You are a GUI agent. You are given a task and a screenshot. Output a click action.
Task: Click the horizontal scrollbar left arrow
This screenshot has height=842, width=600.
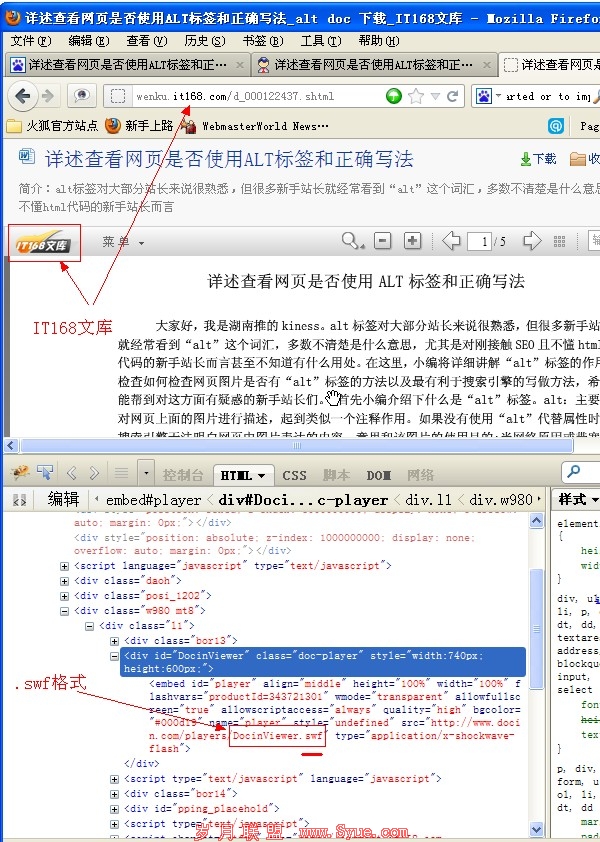(11, 445)
